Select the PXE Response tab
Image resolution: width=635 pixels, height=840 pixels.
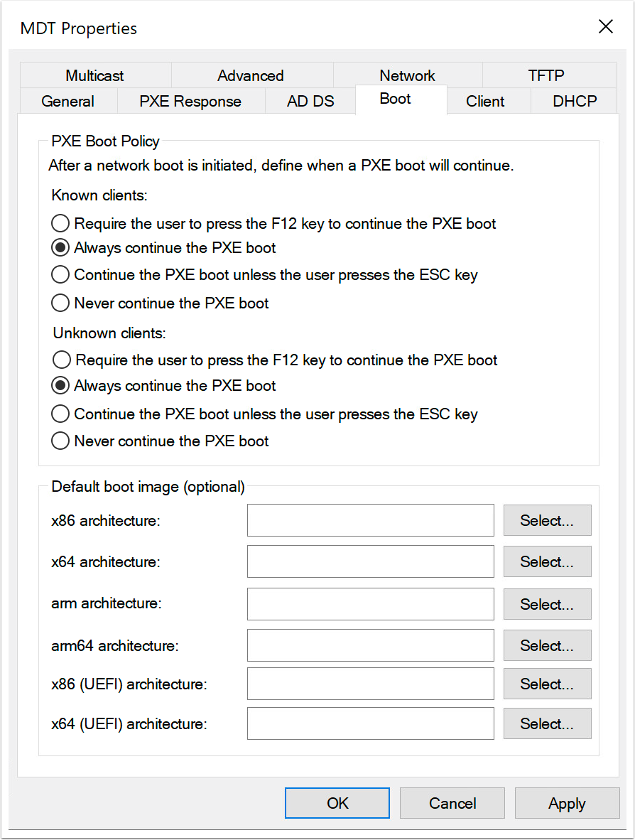190,101
